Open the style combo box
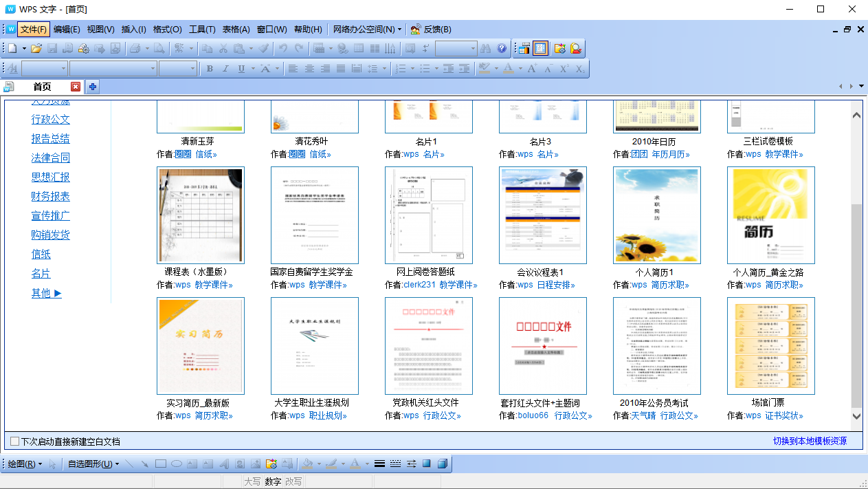The width and height of the screenshot is (868, 489). (x=45, y=69)
